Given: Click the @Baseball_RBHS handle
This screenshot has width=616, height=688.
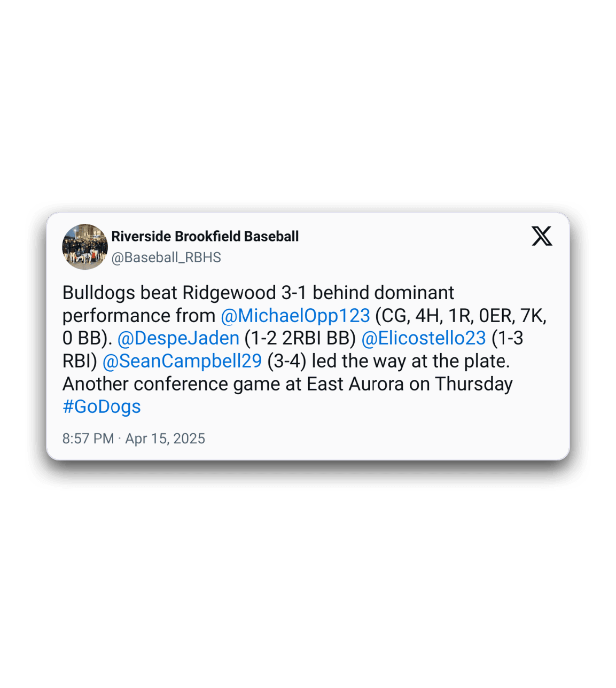Looking at the screenshot, I should [x=166, y=257].
